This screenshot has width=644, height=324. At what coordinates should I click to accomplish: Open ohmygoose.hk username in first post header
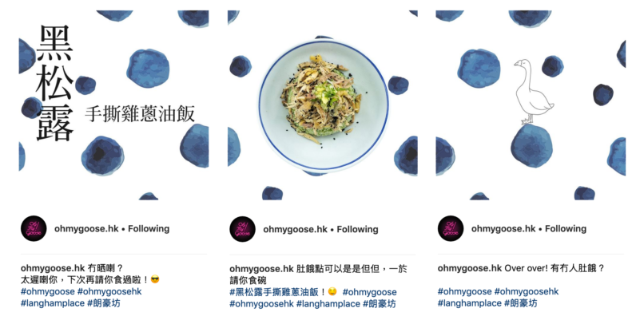[x=86, y=228]
